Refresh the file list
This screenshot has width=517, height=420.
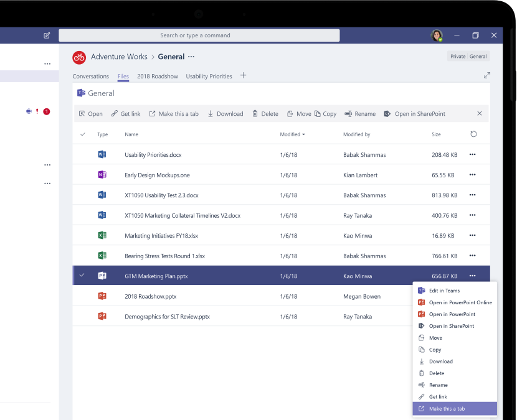[473, 134]
